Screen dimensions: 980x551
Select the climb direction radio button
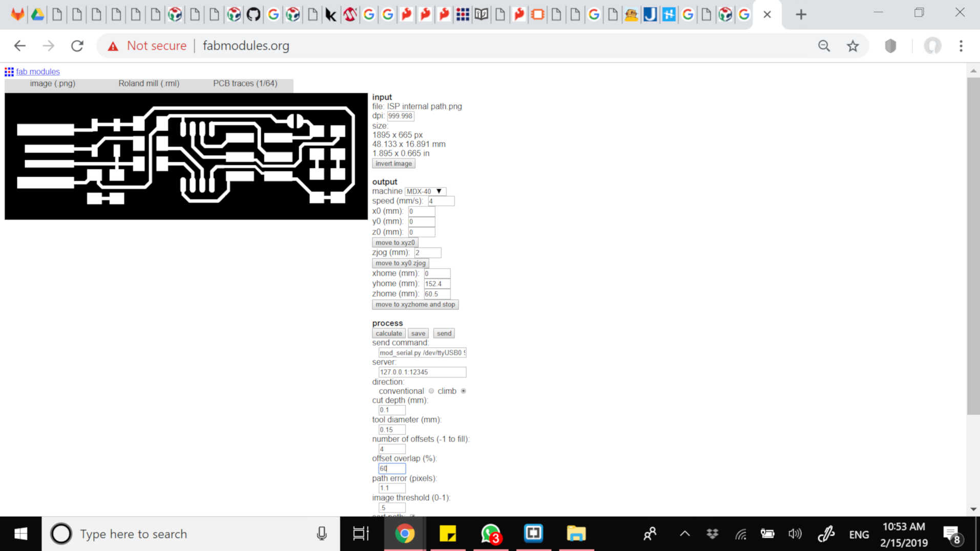pyautogui.click(x=464, y=391)
